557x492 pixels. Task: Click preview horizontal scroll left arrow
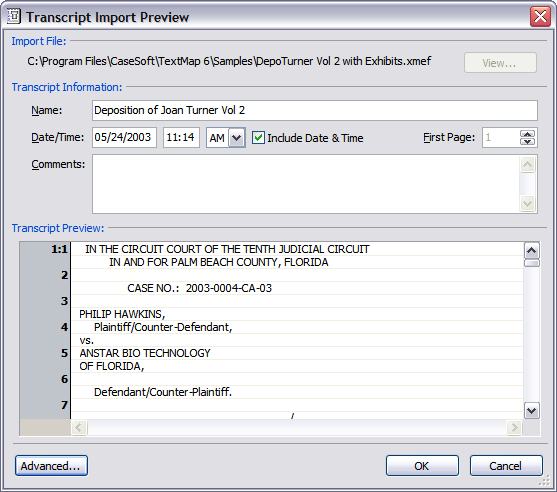(x=79, y=427)
